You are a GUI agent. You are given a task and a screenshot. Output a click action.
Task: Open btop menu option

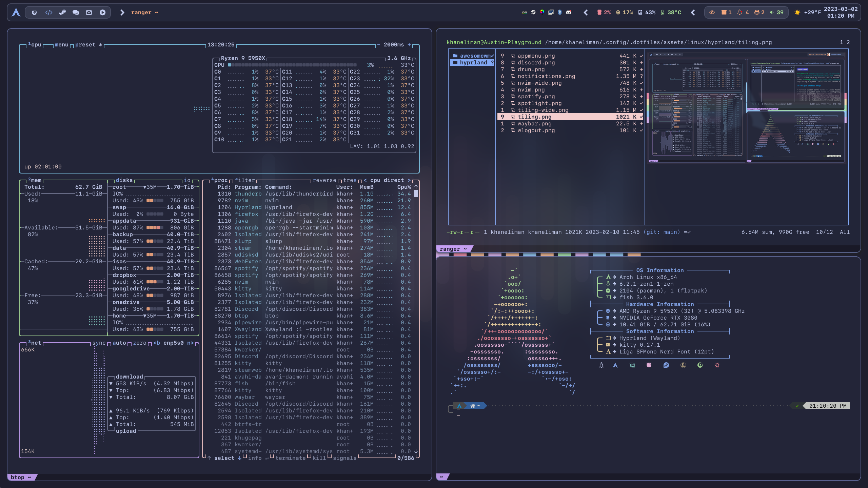61,45
